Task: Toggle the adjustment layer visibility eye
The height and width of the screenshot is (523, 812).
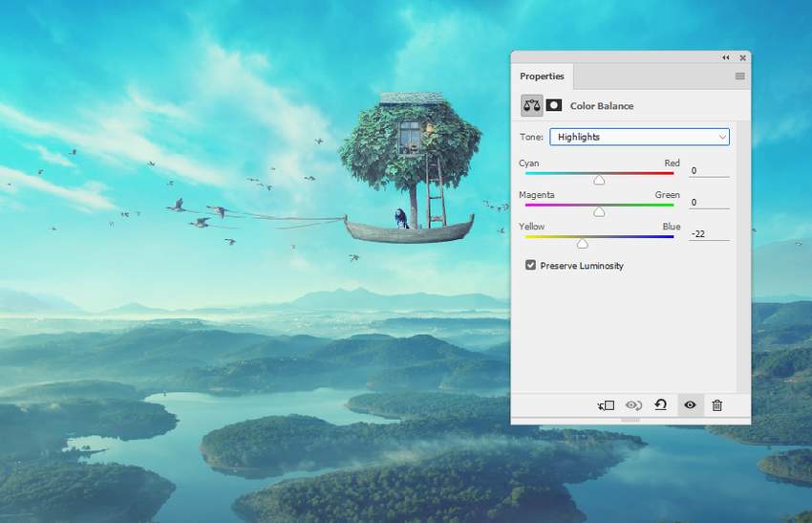Action: (x=690, y=404)
